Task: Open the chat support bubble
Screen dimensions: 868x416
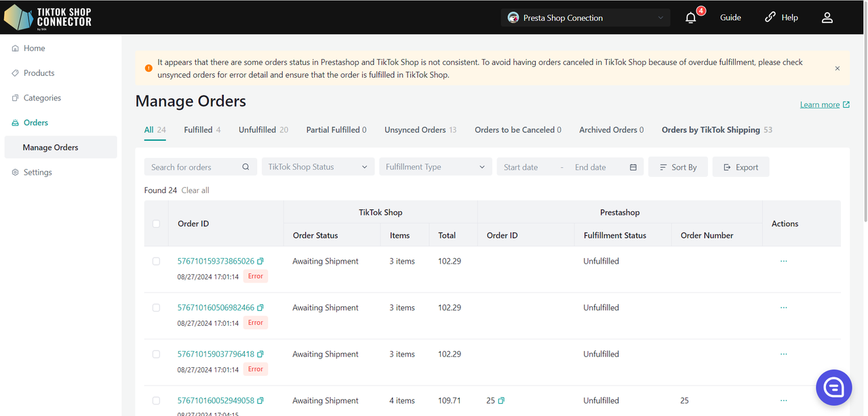Action: pos(833,388)
